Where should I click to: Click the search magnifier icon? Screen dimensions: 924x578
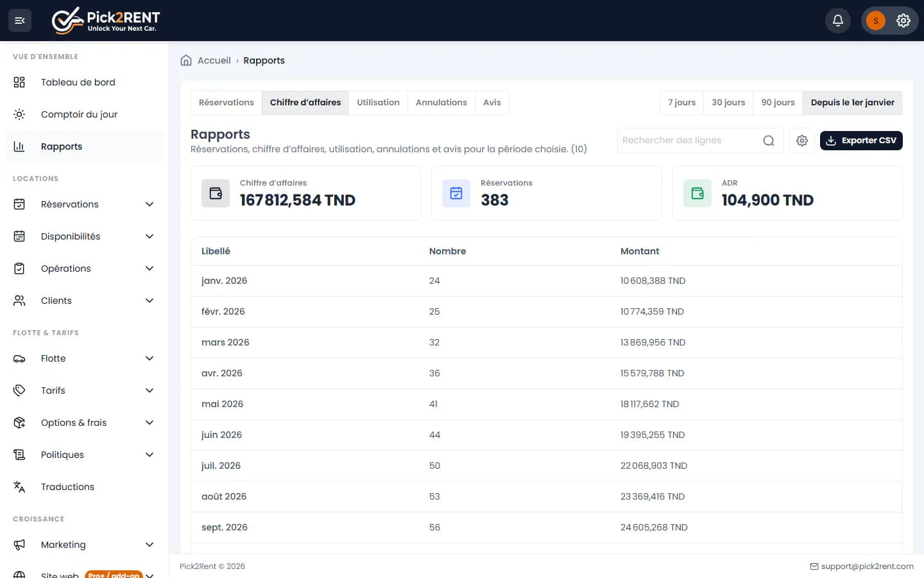click(769, 141)
